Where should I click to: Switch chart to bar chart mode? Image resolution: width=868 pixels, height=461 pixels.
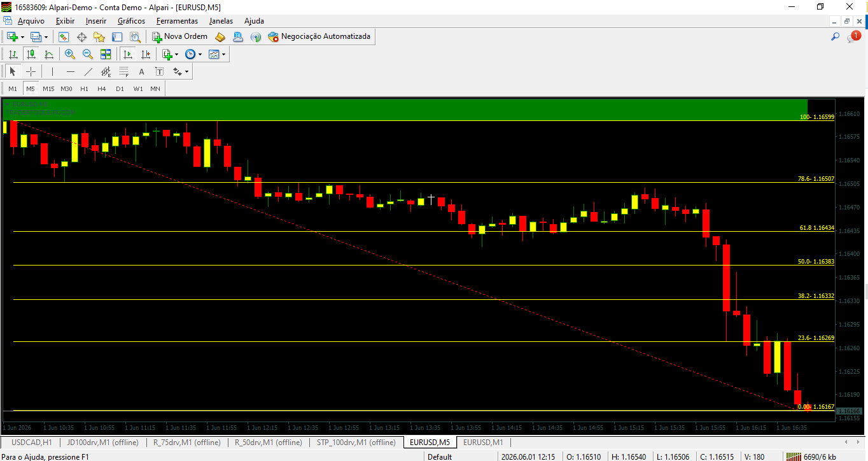pyautogui.click(x=13, y=54)
